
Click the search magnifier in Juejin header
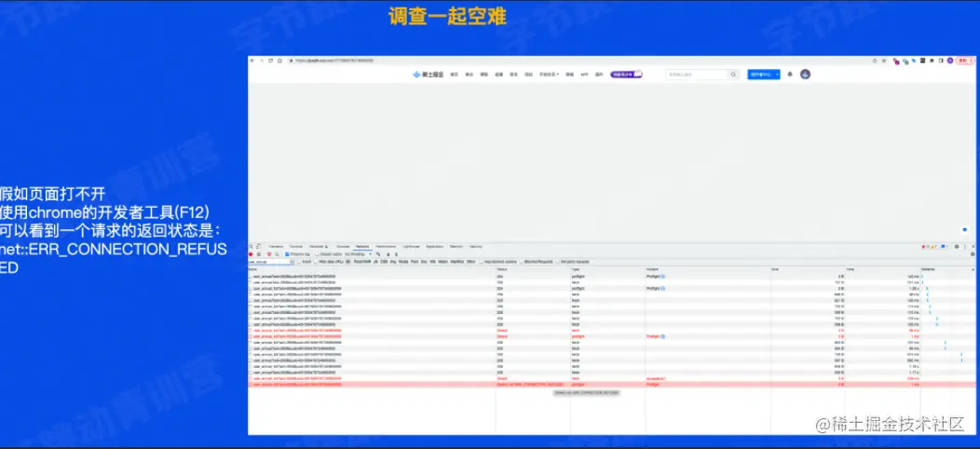click(734, 75)
